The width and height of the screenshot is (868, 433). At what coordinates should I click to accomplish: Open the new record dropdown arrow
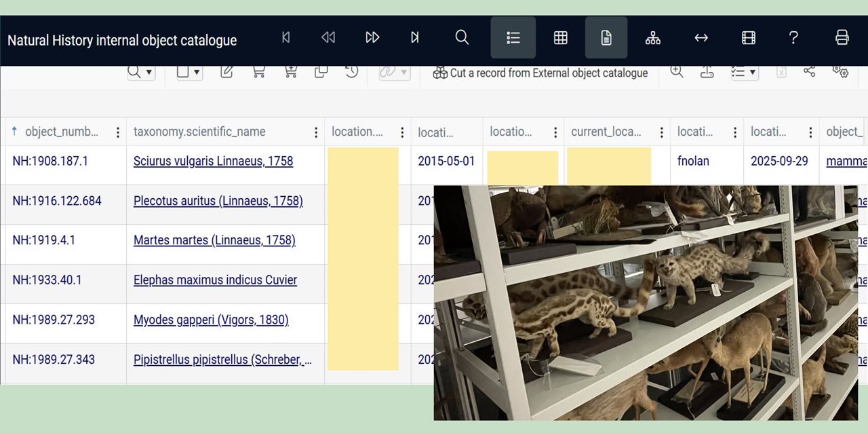(x=197, y=72)
